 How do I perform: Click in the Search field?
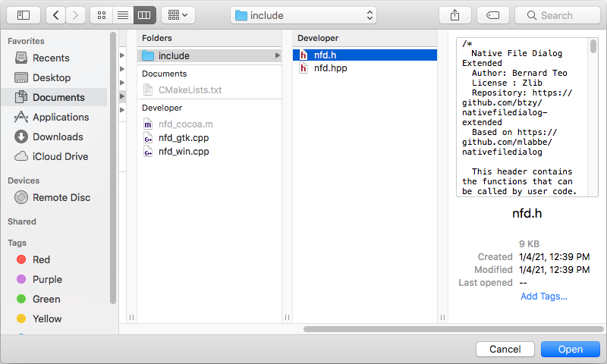pos(561,15)
